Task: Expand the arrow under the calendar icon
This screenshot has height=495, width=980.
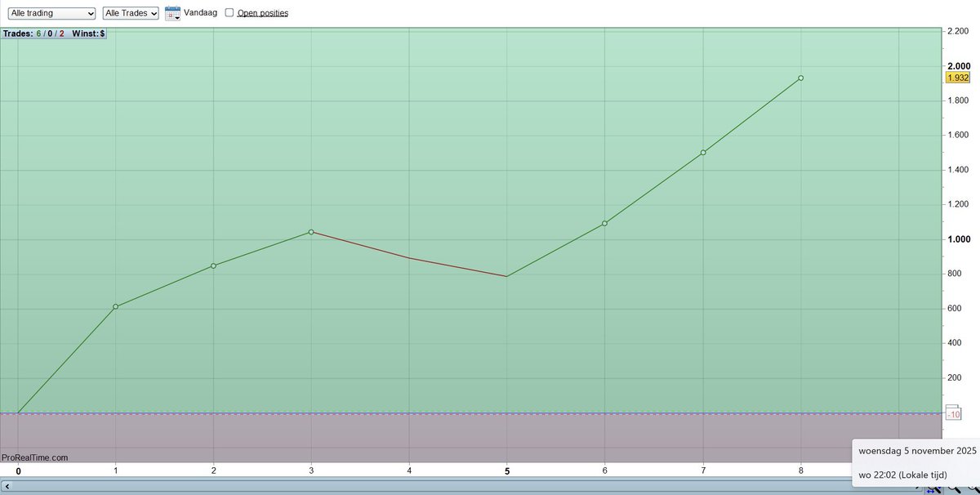Action: pos(176,17)
